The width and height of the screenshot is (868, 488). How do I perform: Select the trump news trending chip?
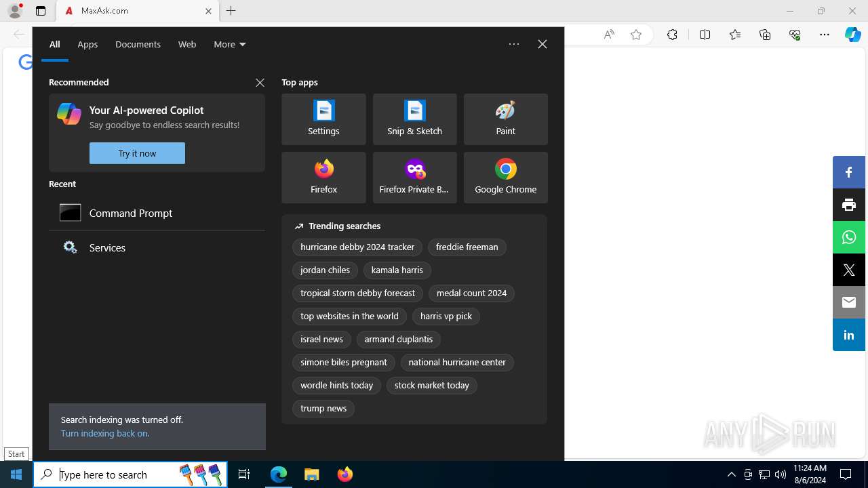[323, 409]
